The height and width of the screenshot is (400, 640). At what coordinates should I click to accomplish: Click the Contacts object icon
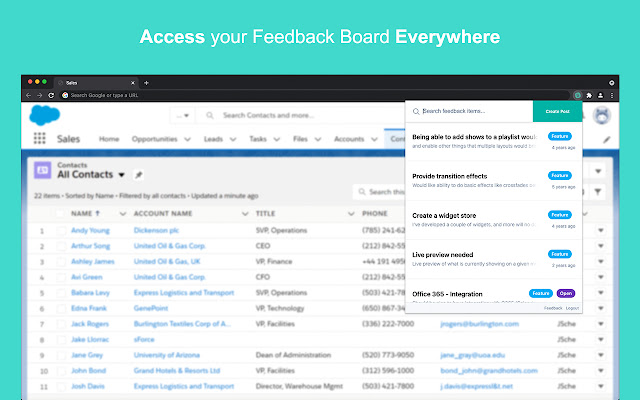tap(43, 170)
